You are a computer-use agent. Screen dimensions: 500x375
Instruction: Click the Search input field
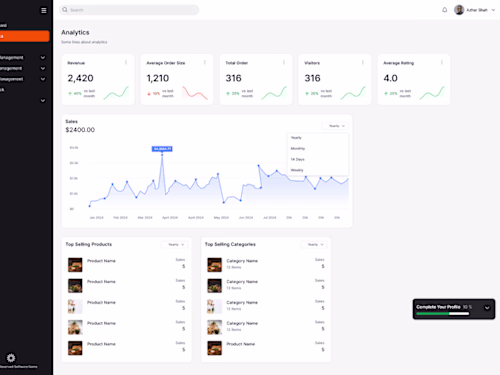click(x=129, y=10)
